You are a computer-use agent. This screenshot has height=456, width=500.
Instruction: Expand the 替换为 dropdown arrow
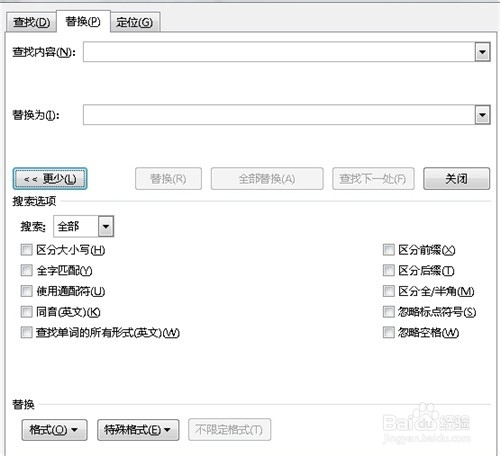[x=482, y=115]
